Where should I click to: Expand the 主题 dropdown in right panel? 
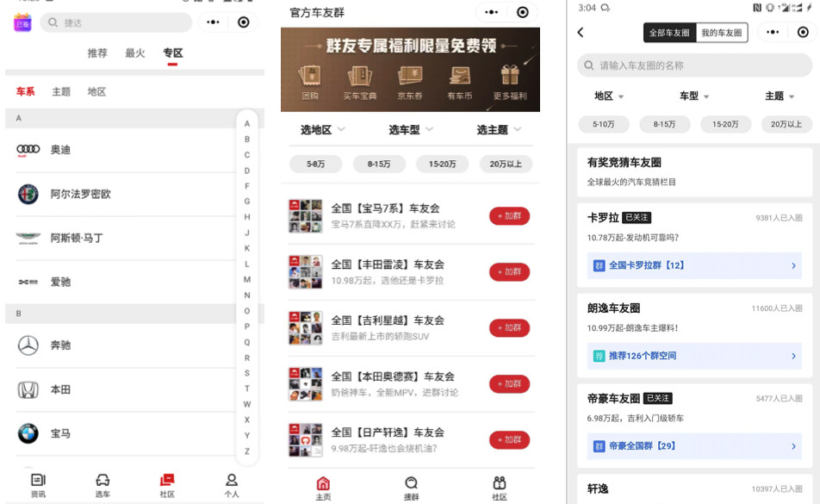click(x=779, y=96)
